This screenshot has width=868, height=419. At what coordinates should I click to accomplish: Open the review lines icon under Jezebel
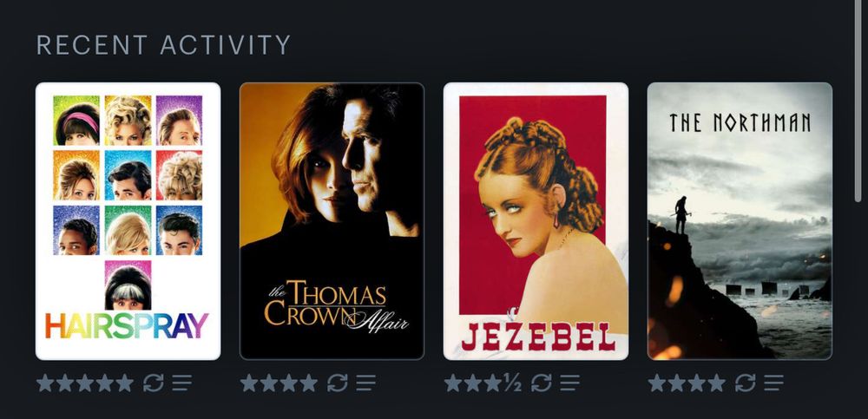tap(569, 383)
